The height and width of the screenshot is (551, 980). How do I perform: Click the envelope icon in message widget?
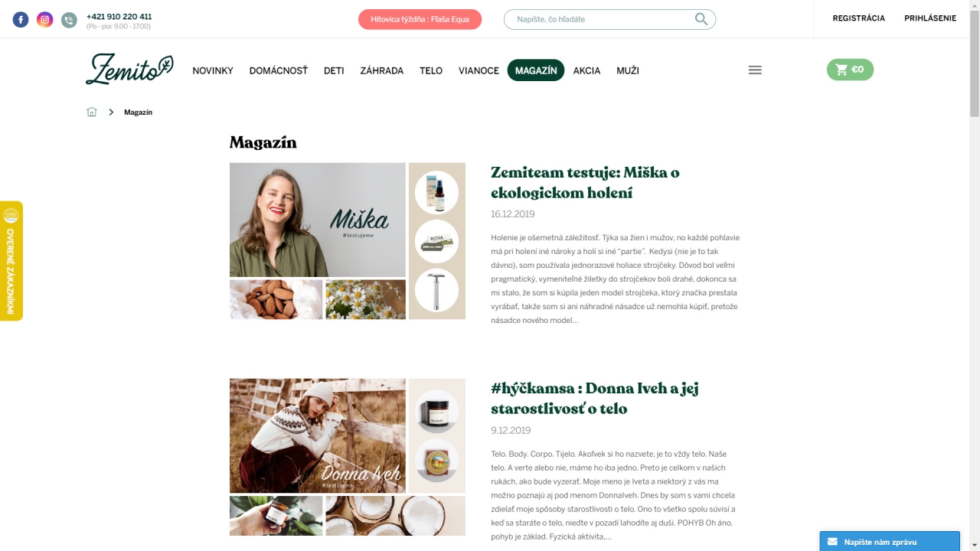pyautogui.click(x=832, y=542)
